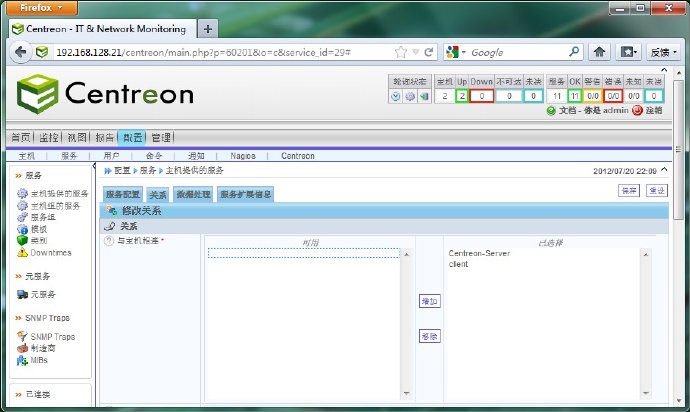
Task: Click the 移除 remove button
Action: pos(429,336)
